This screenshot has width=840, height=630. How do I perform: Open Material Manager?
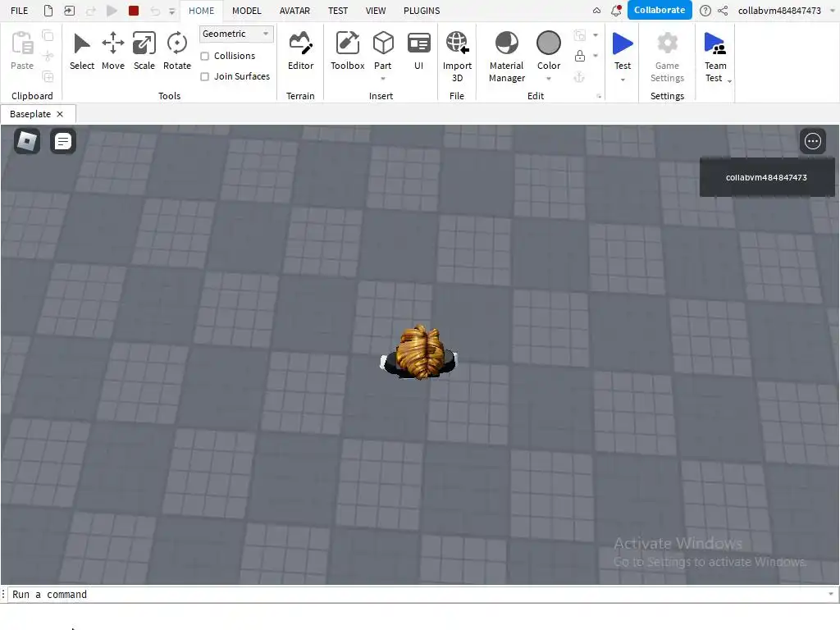click(507, 57)
